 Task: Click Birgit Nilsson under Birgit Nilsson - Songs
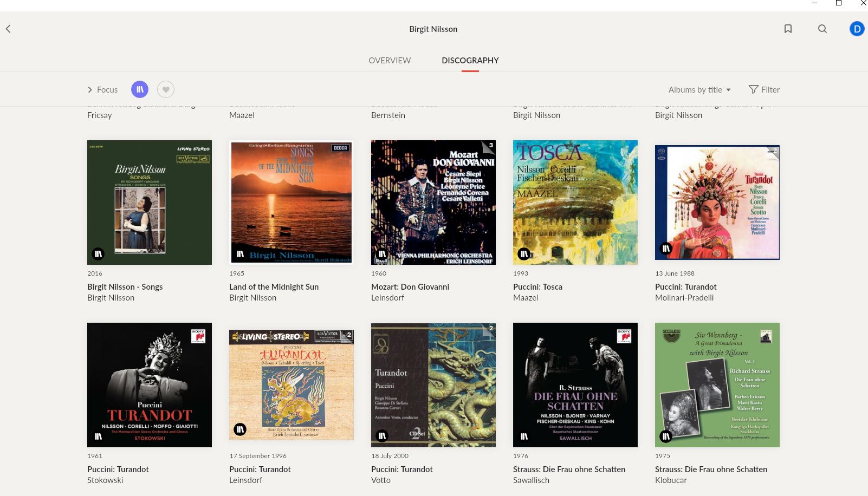[111, 297]
